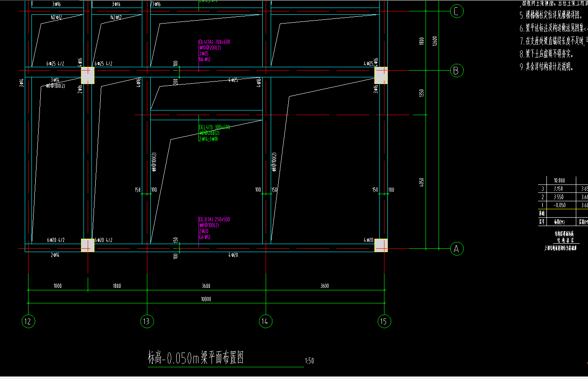Viewport: 588px width, 379px height.
Task: Select green beam label DCL4(1) 300x400
Action: [214, 127]
